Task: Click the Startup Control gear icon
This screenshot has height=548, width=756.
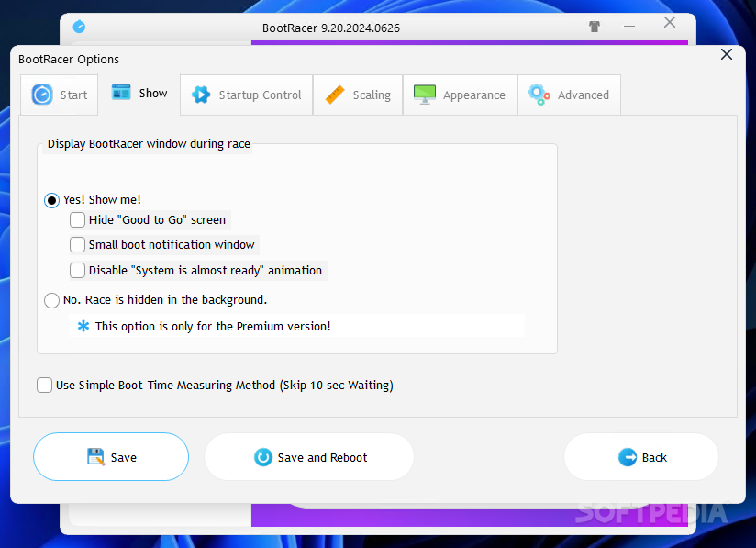Action: (x=201, y=95)
